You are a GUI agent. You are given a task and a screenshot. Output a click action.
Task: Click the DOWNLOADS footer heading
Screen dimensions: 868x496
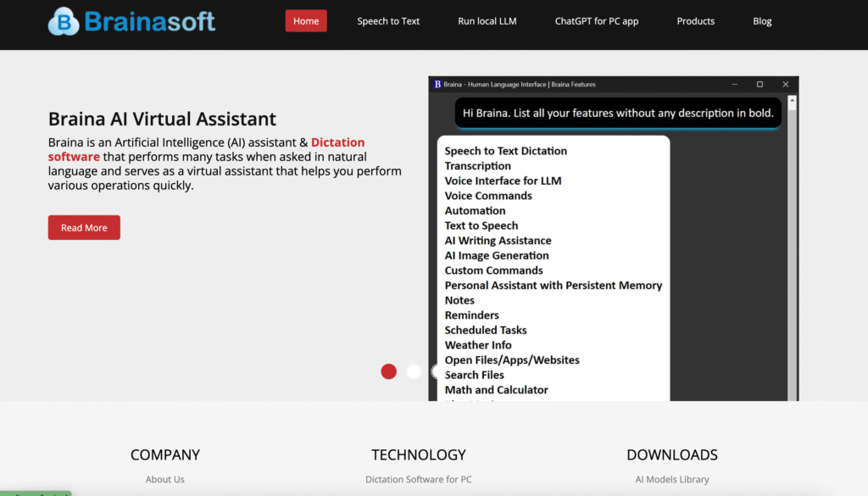(672, 454)
